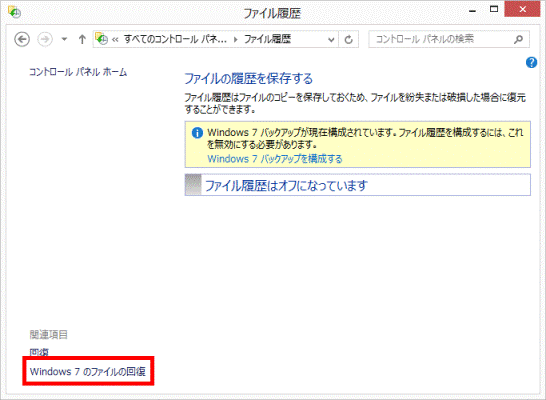The height and width of the screenshot is (400, 546).
Task: Open the recent locations dropdown arrow
Action: tap(64, 39)
